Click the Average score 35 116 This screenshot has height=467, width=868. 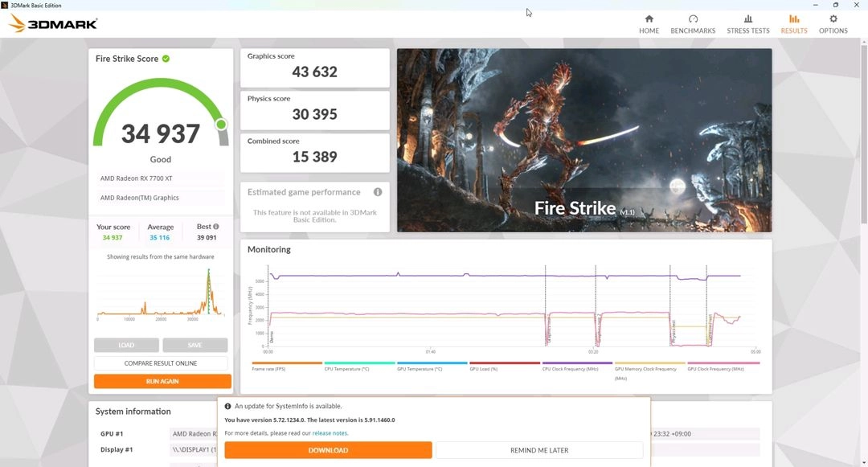pos(159,237)
